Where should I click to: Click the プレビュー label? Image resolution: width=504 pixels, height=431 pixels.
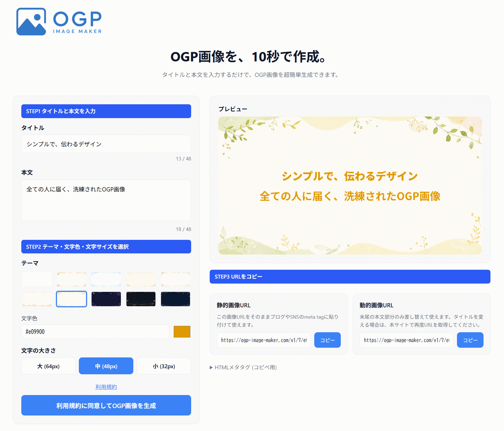(x=233, y=109)
